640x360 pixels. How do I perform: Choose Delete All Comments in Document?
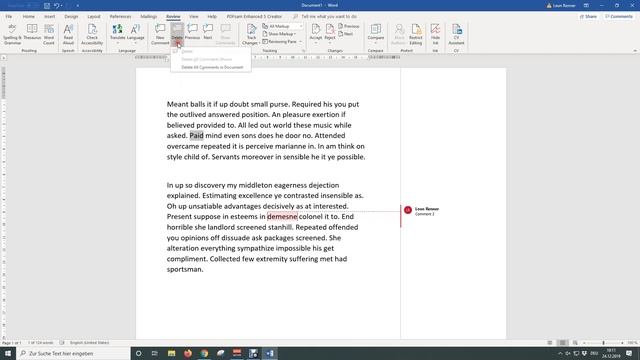coord(212,67)
